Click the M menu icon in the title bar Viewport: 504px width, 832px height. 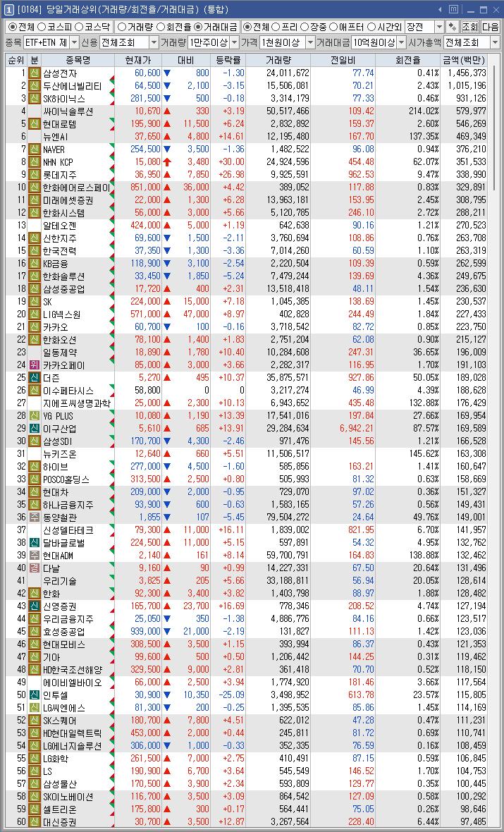coord(453,9)
